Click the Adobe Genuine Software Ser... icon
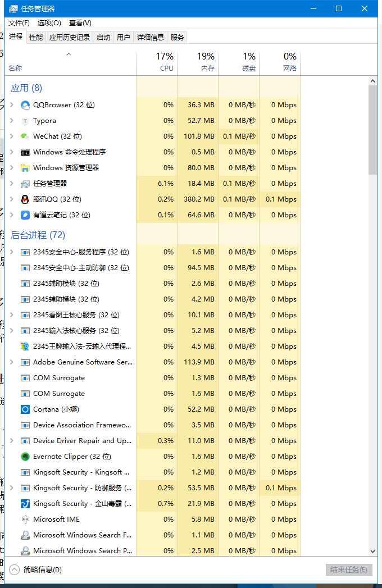The image size is (382, 588). coord(25,362)
